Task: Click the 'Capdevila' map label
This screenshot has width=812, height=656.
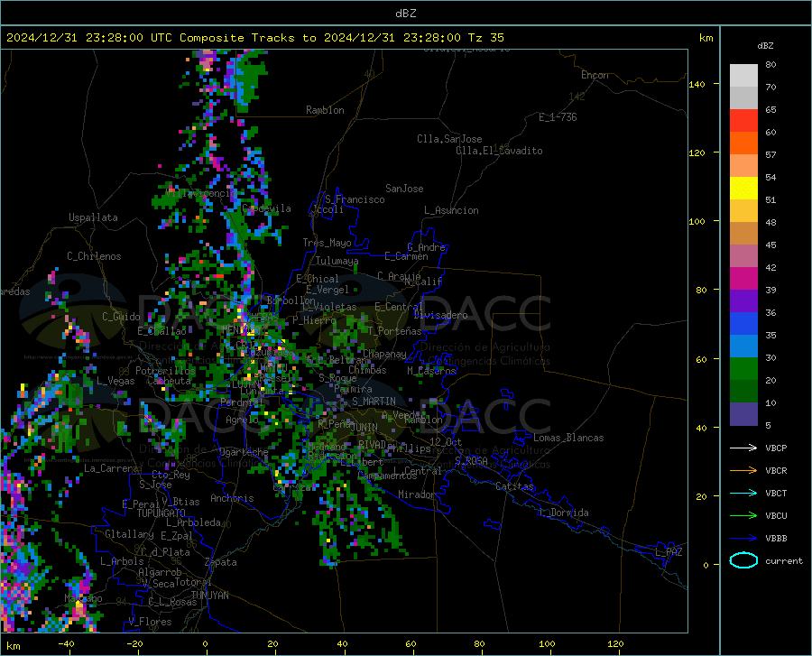Action: (x=267, y=208)
